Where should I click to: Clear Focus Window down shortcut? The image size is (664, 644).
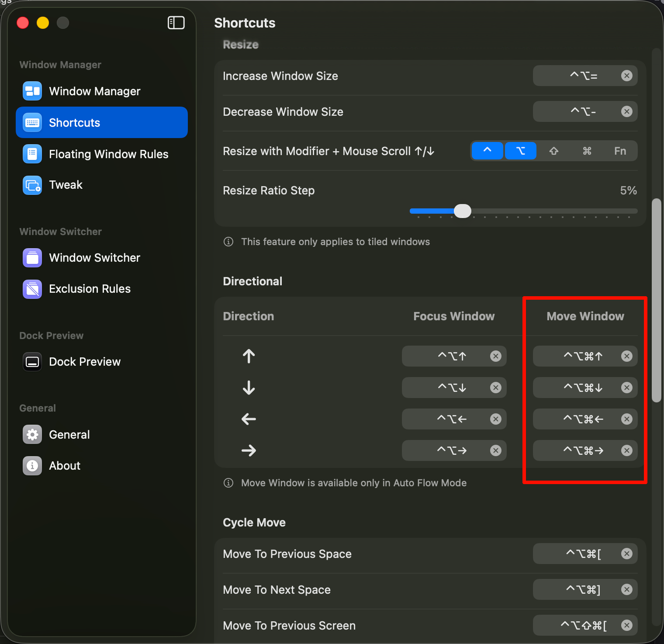point(496,388)
